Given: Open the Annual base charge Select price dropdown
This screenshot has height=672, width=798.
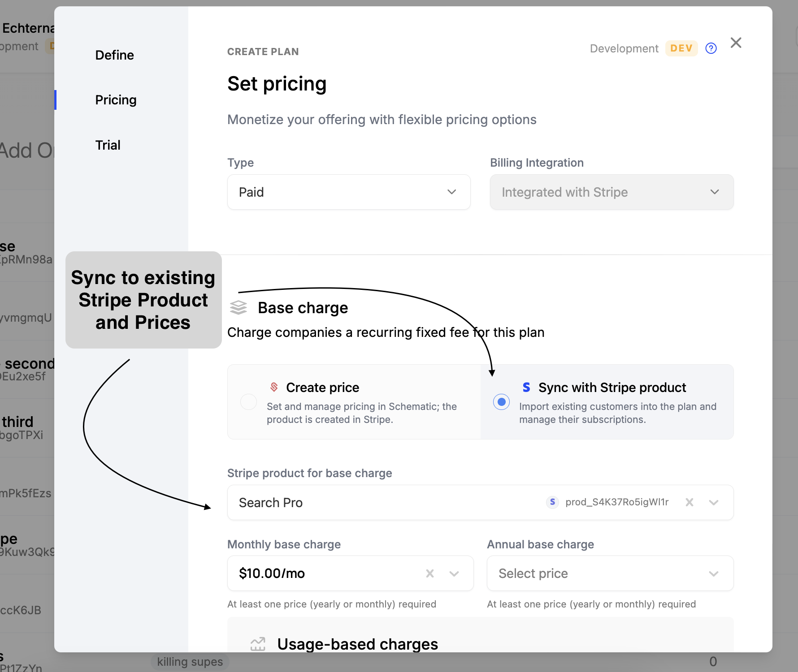Looking at the screenshot, I should pos(714,573).
